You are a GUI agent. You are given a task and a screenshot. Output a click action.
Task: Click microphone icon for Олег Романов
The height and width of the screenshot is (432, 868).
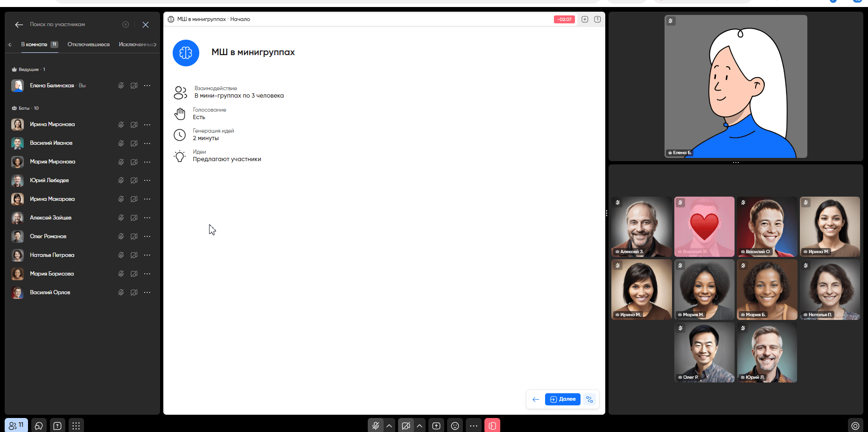point(121,236)
